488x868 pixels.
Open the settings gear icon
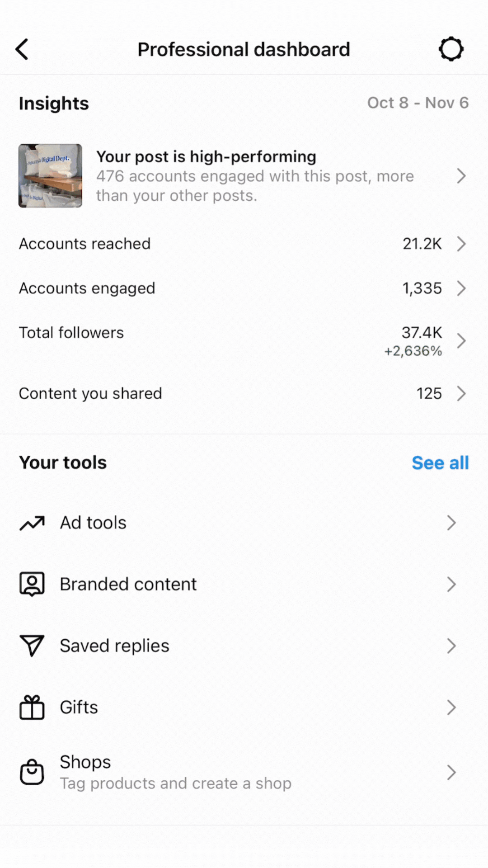[x=451, y=49]
